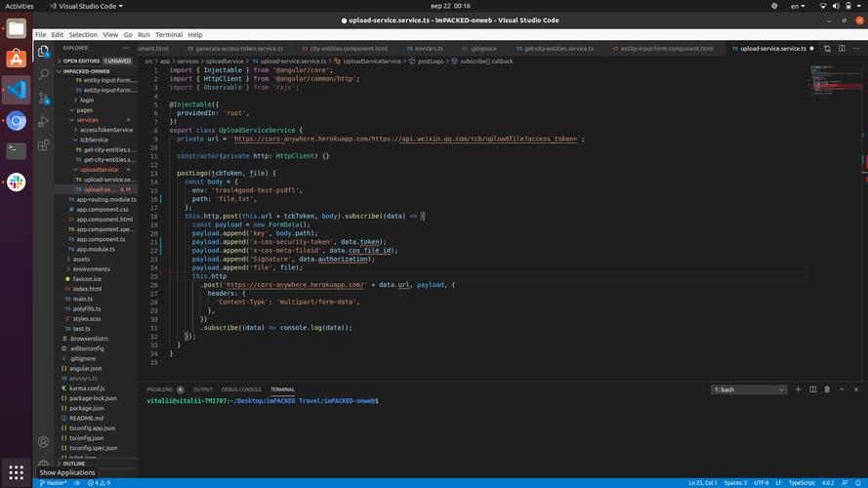Show the Debug Console tab
This screenshot has height=488, width=868.
(241, 389)
